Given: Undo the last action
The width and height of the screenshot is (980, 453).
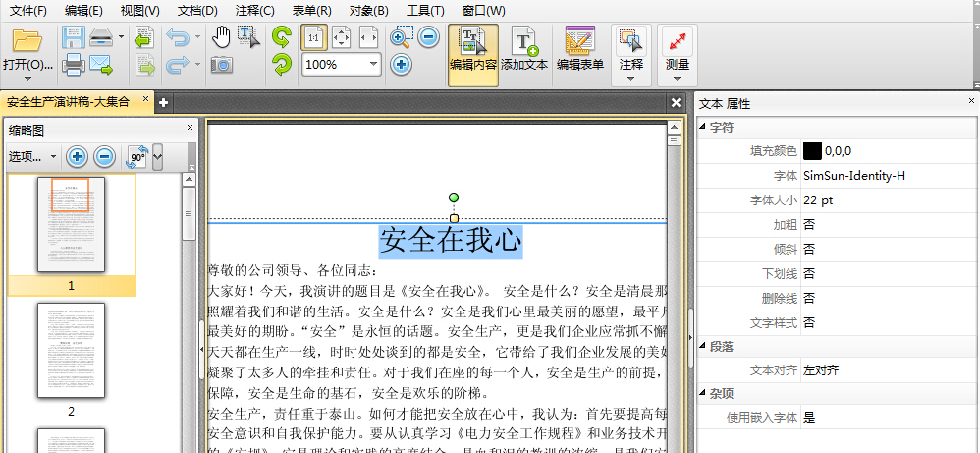Looking at the screenshot, I should pos(178,38).
